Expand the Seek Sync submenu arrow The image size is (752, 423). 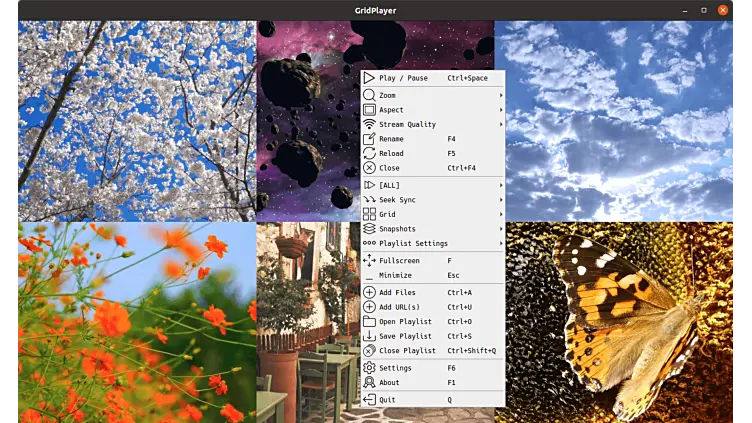[x=501, y=200]
